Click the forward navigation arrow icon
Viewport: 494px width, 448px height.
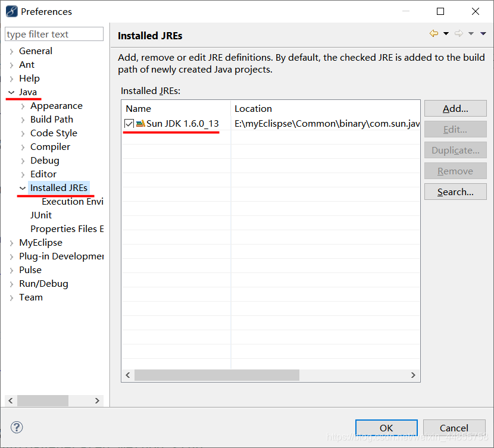(459, 33)
